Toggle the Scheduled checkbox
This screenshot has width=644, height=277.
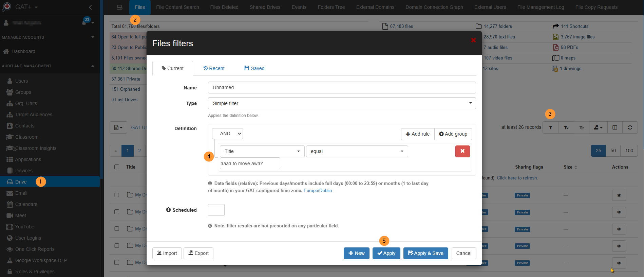(216, 210)
